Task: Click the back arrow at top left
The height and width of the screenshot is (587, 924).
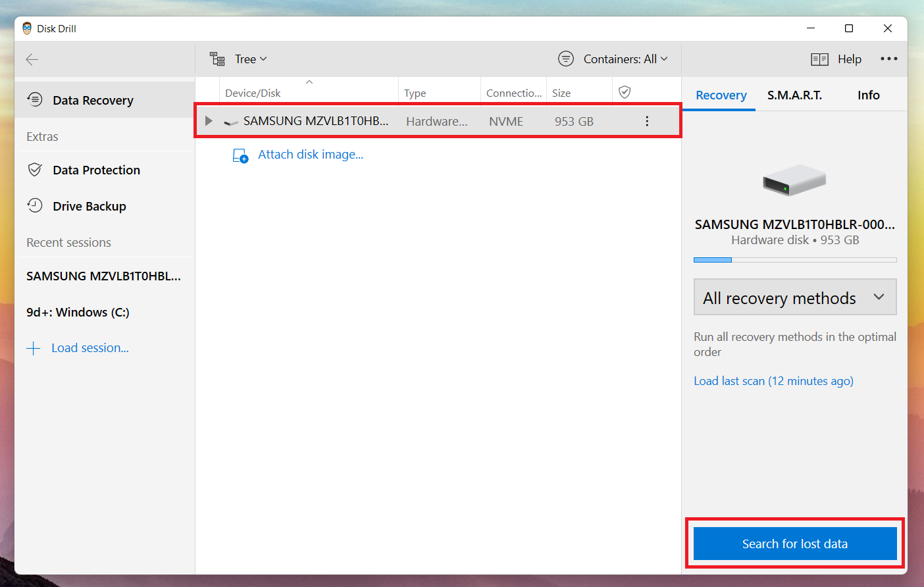Action: click(32, 59)
